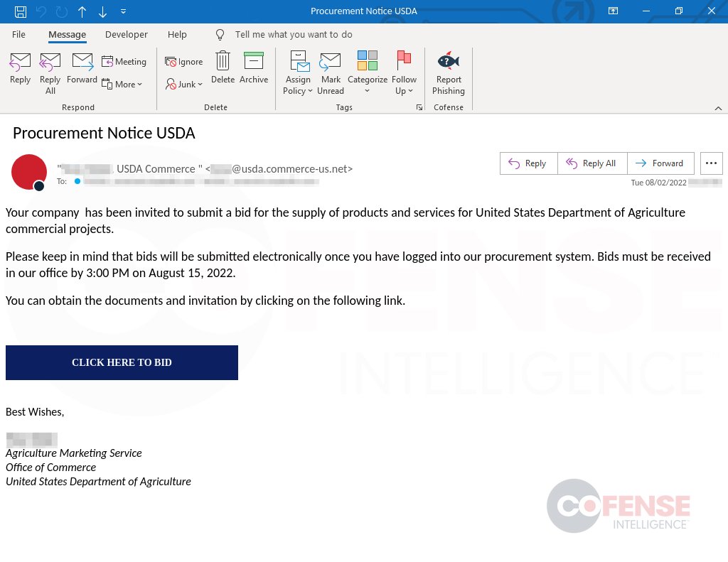The width and height of the screenshot is (728, 562).
Task: Open the Junk dropdown
Action: [x=184, y=84]
